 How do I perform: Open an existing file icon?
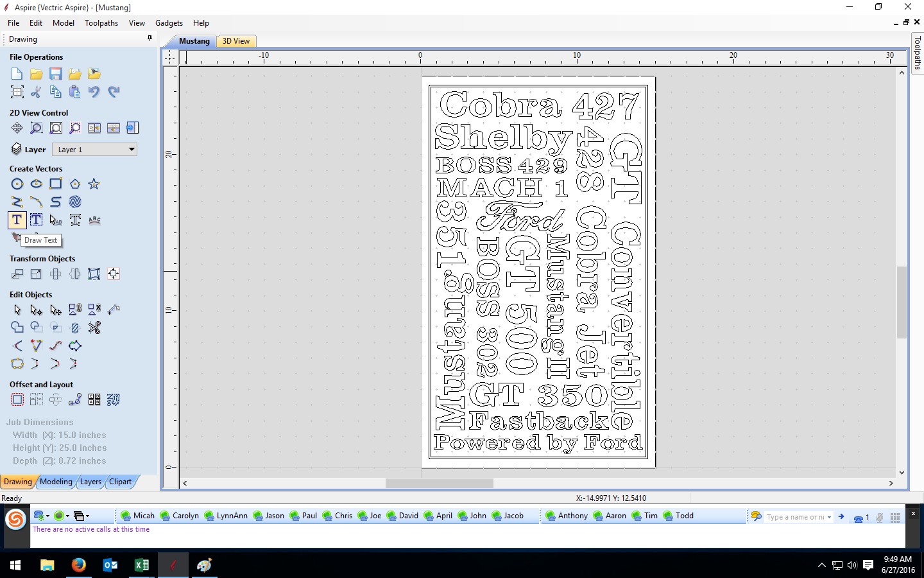(37, 74)
